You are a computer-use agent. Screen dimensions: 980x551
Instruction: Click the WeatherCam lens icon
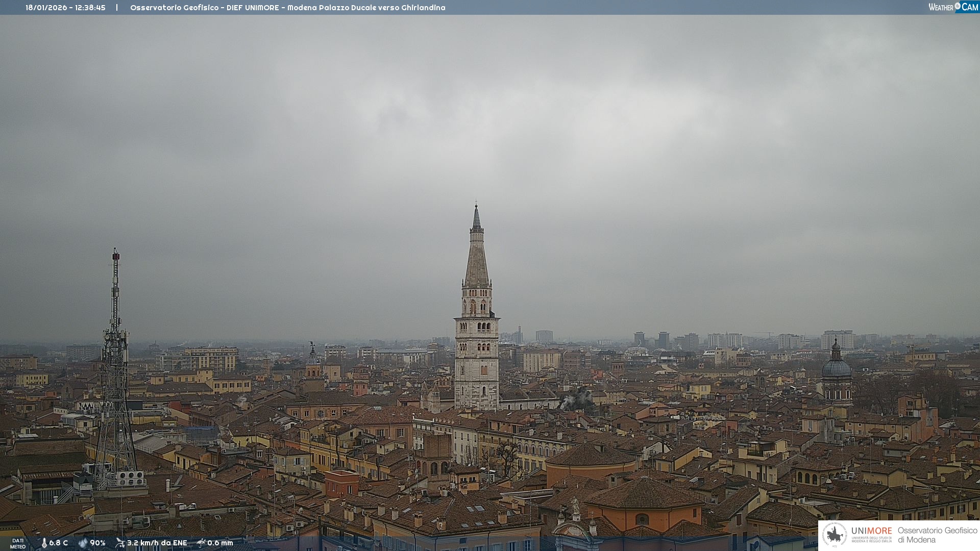(958, 6)
